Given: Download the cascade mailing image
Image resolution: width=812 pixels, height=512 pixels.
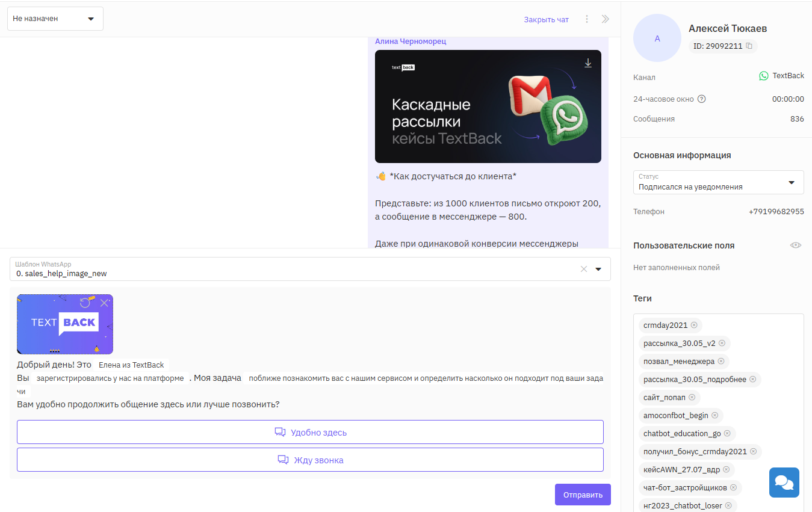Looking at the screenshot, I should (588, 63).
